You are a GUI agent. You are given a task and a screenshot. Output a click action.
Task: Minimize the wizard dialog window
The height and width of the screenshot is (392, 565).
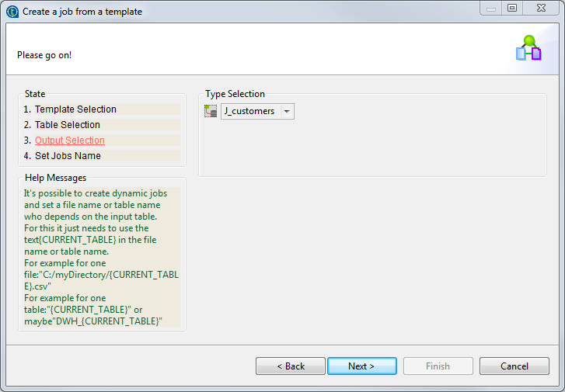(x=490, y=8)
